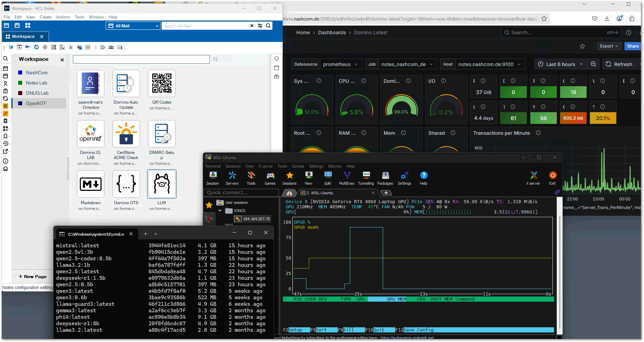
Task: Open the Help menu in MobaXterm
Action: [350, 166]
